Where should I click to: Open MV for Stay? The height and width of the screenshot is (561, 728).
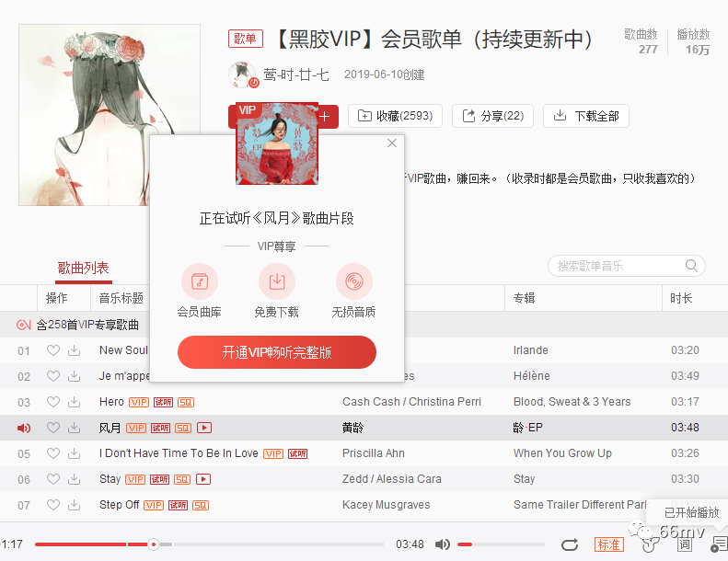click(203, 479)
